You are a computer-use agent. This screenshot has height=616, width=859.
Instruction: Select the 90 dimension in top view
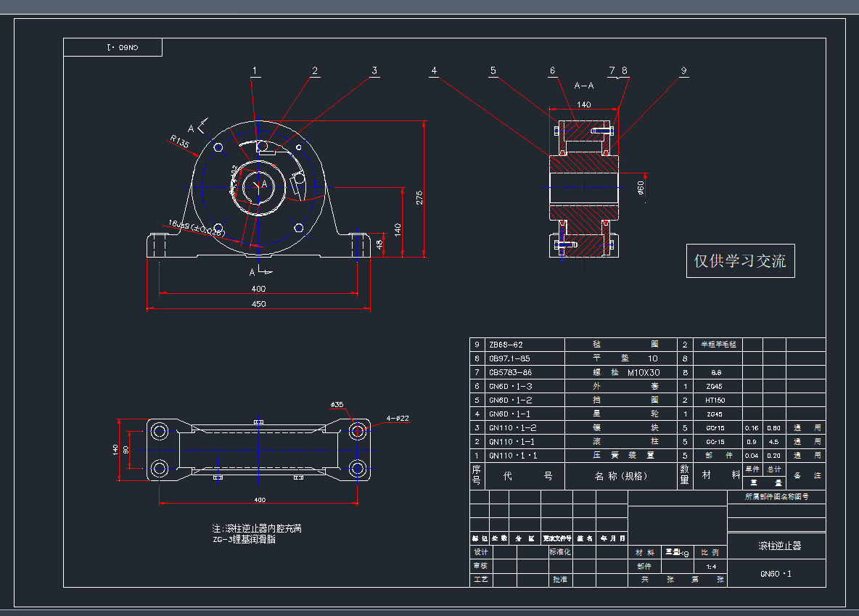tap(126, 450)
